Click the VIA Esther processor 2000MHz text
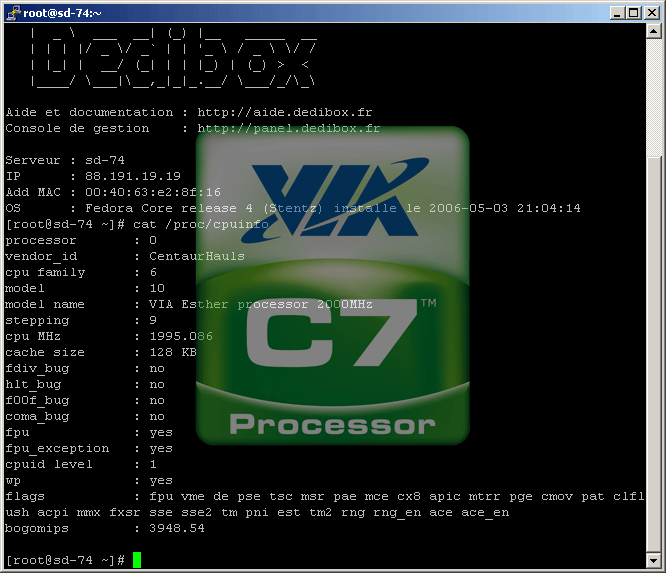This screenshot has width=666, height=573. coord(260,305)
